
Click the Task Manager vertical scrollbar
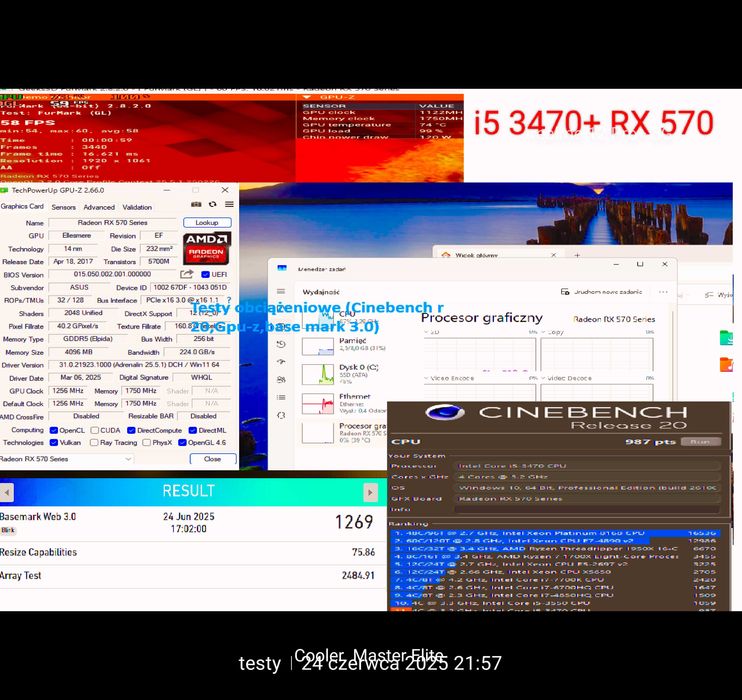coord(673,355)
